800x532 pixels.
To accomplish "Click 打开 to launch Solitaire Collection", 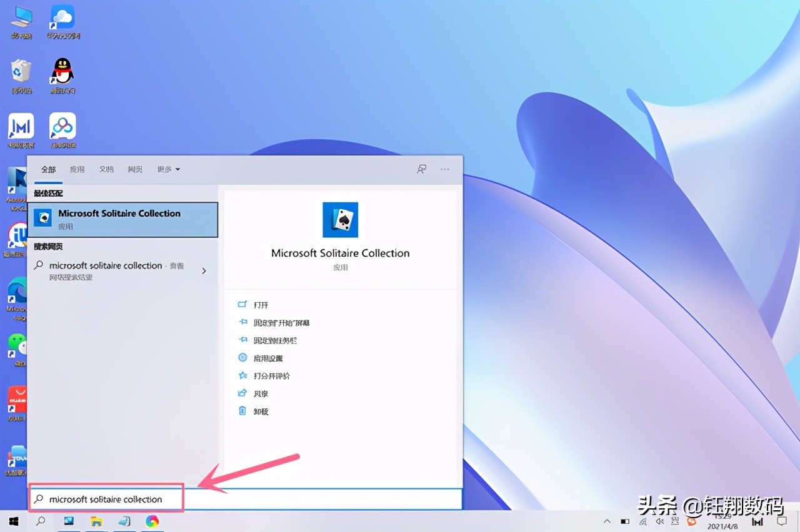I will [x=261, y=305].
